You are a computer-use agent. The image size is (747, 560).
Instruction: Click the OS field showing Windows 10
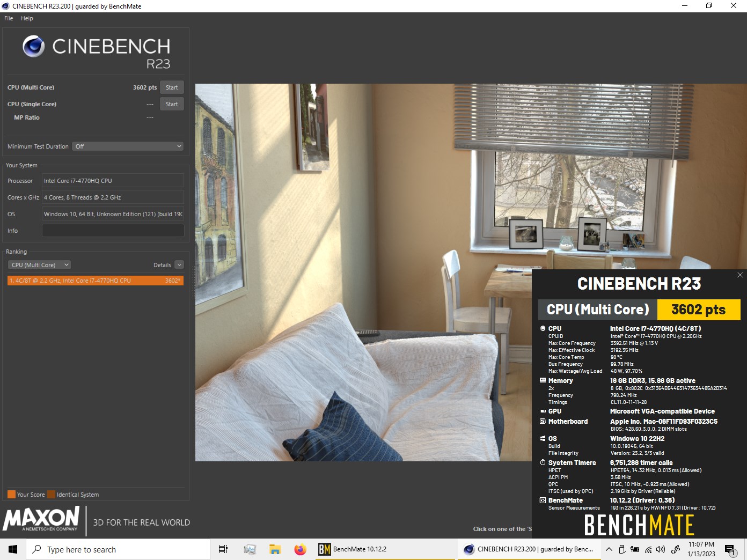pyautogui.click(x=113, y=214)
